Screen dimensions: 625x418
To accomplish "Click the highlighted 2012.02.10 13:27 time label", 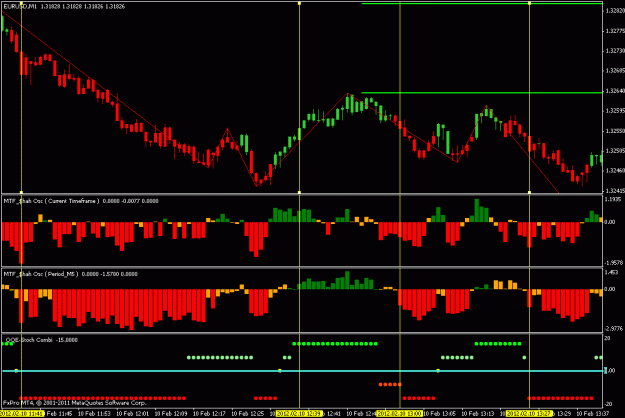I will (529, 414).
